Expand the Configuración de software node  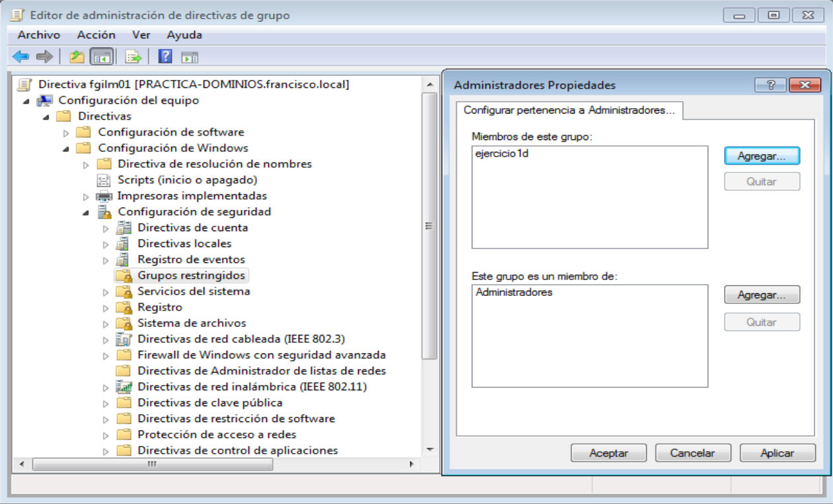click(66, 133)
